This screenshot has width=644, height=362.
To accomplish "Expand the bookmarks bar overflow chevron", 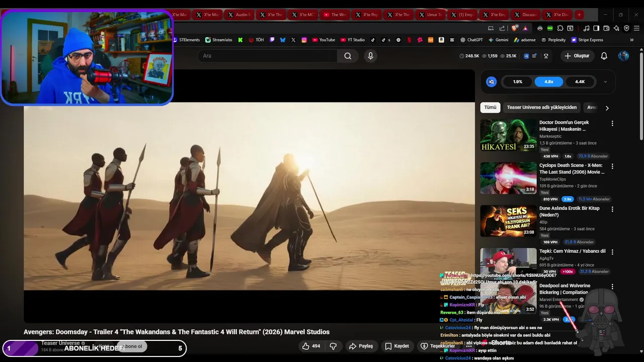I will coord(631,40).
